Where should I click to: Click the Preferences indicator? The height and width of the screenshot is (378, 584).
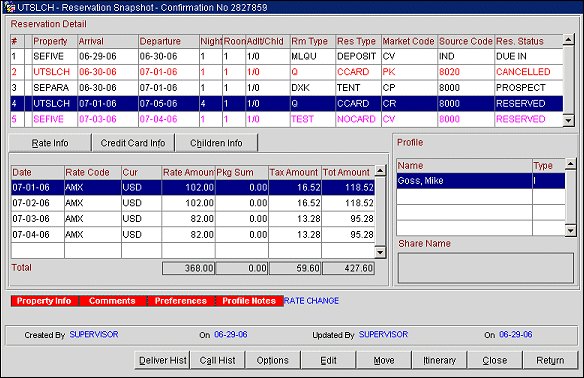point(181,301)
